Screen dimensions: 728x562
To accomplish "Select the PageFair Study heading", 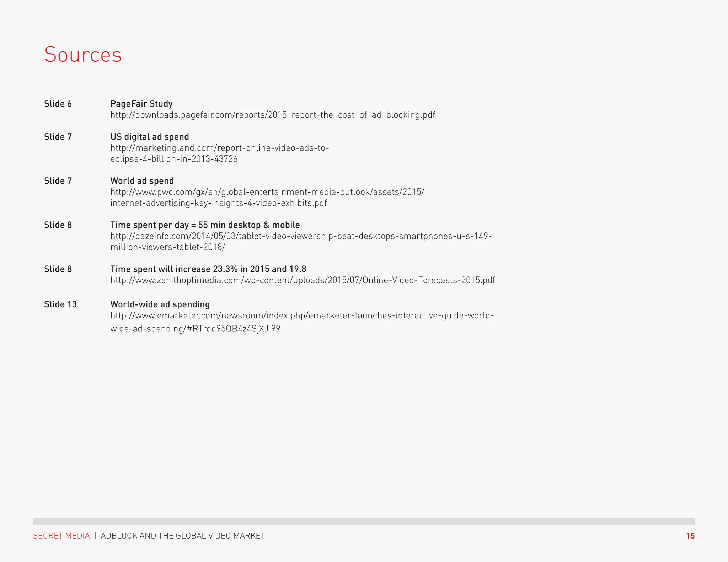I will click(141, 104).
